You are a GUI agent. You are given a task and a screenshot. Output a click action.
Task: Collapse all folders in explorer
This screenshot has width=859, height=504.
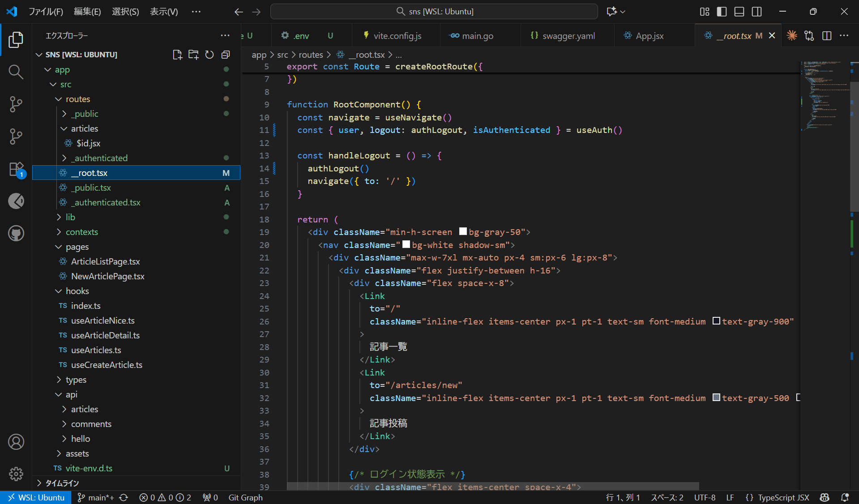coord(226,55)
